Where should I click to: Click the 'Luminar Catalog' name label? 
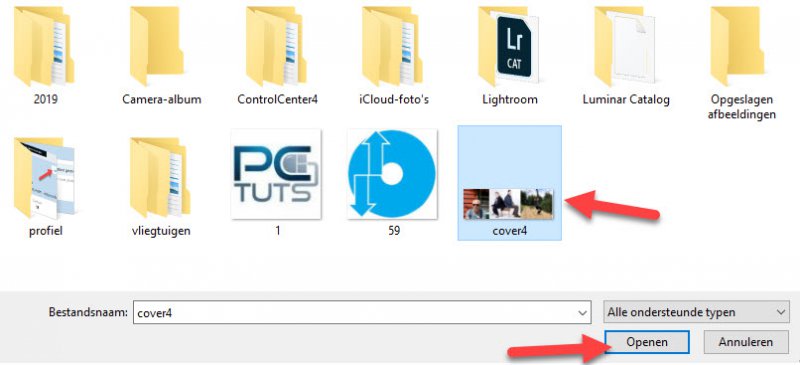click(626, 100)
